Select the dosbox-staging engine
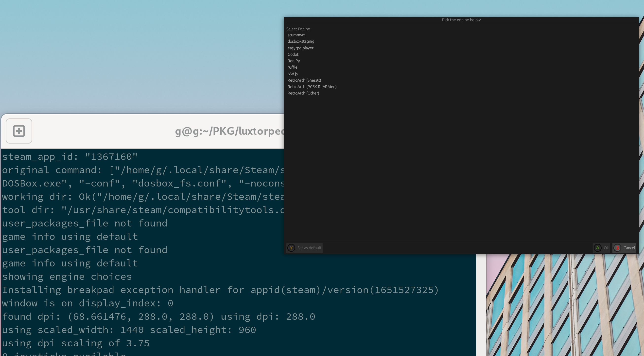The image size is (644, 356). click(301, 41)
